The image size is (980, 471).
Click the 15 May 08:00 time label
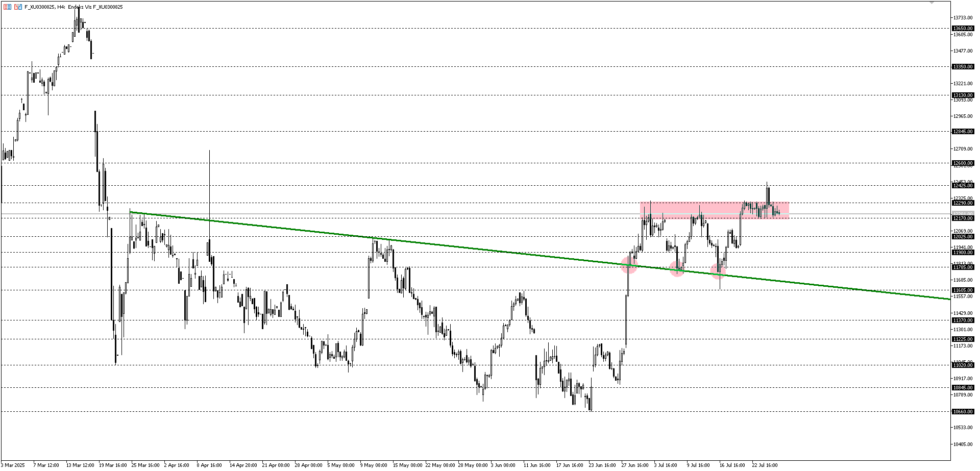coord(407,465)
